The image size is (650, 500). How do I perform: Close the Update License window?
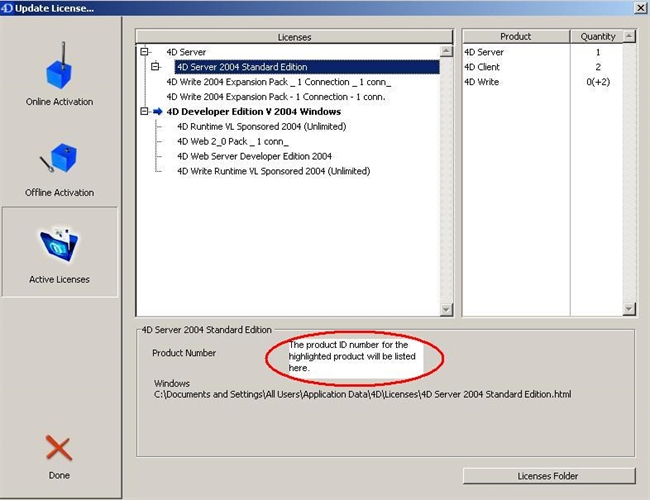pyautogui.click(x=639, y=8)
